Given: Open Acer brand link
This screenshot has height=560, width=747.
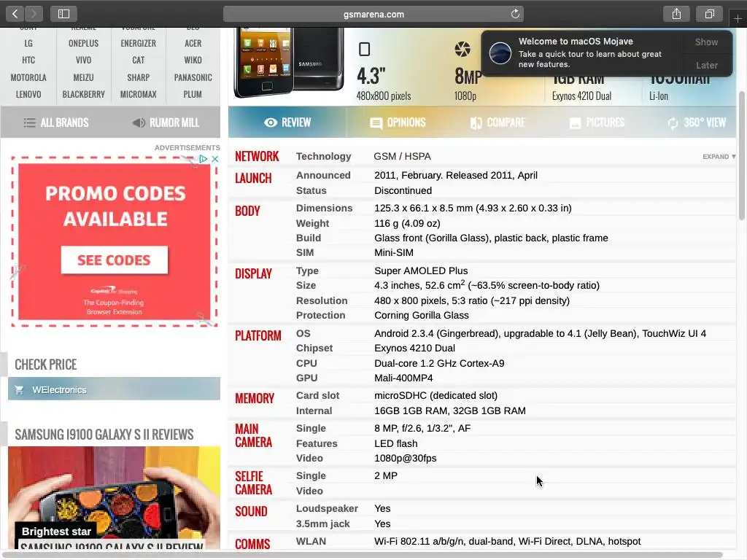Looking at the screenshot, I should click(x=193, y=43).
